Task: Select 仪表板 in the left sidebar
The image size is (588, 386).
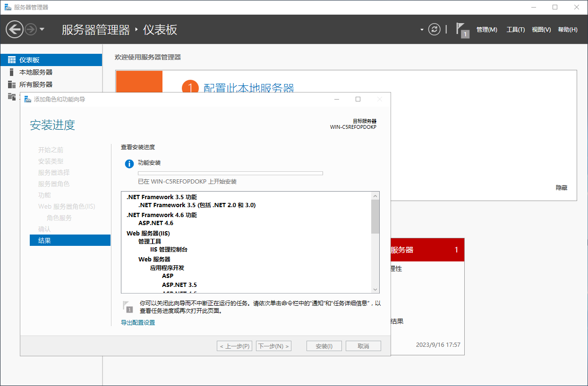Action: pos(51,60)
